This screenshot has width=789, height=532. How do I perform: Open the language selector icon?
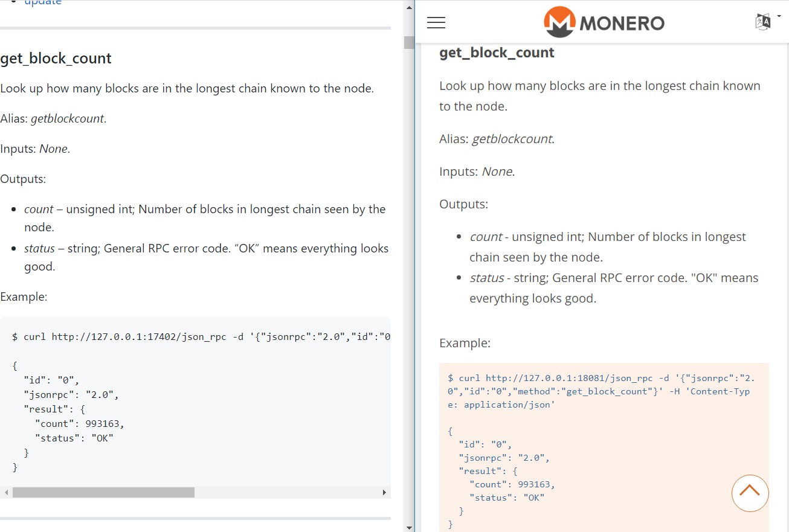(764, 22)
